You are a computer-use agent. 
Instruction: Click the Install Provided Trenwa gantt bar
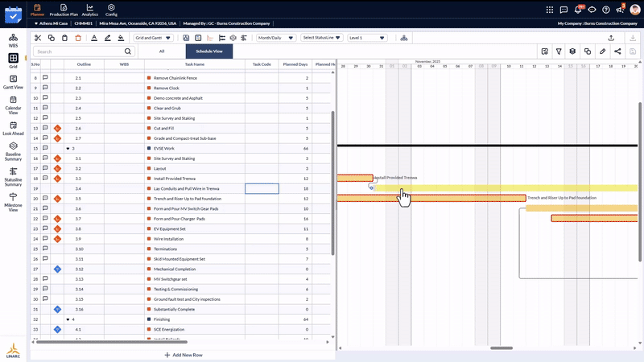point(355,178)
